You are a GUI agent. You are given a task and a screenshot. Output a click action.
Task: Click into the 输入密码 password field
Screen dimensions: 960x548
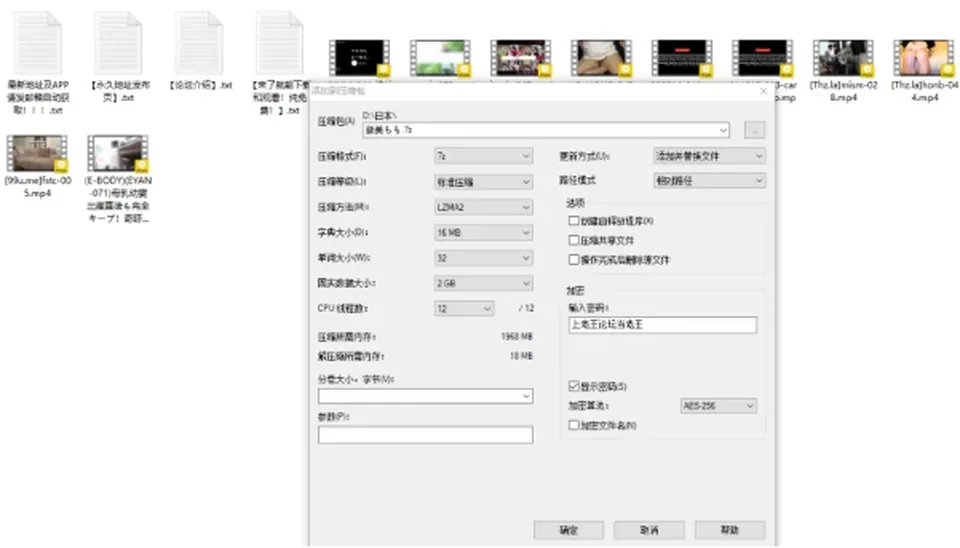pyautogui.click(x=662, y=325)
